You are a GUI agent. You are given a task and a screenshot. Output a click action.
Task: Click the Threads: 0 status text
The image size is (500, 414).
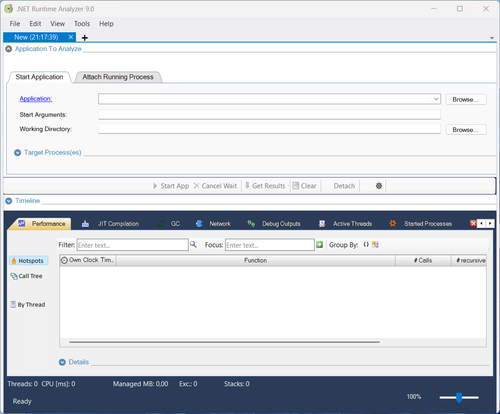[23, 384]
